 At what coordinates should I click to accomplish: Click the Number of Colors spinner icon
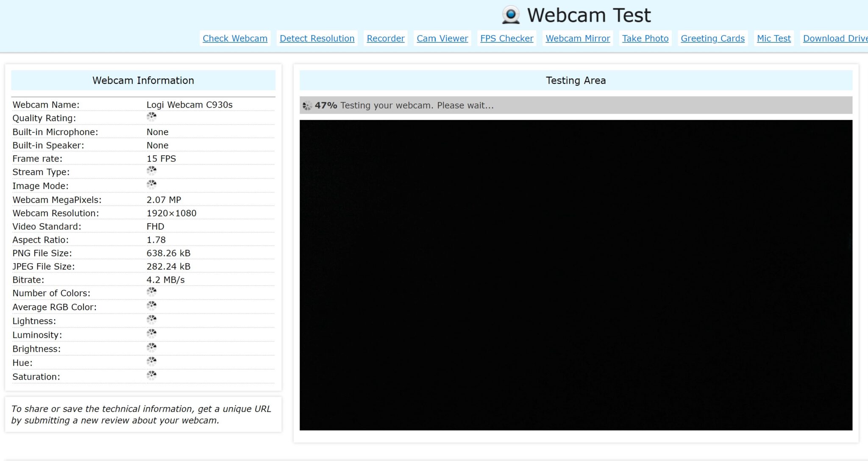152,291
